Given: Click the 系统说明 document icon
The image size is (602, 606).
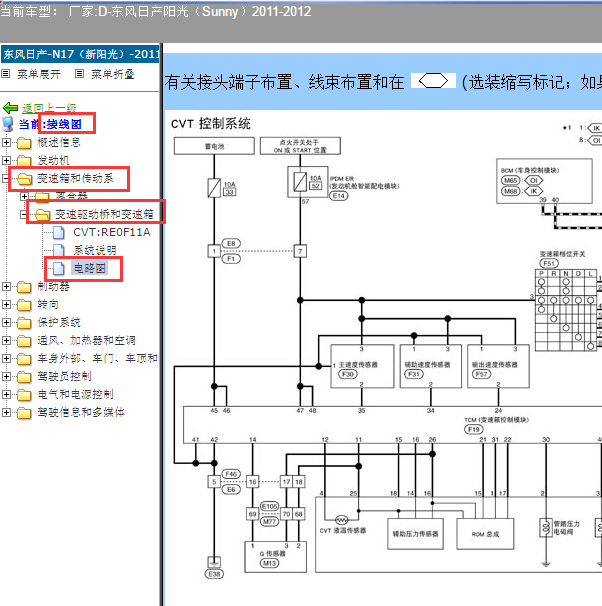Looking at the screenshot, I should tap(59, 250).
